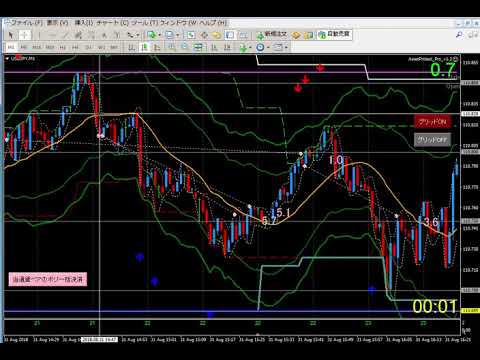480x360 pixels.
Task: Switch chart to candlestick mode
Action: (x=144, y=47)
